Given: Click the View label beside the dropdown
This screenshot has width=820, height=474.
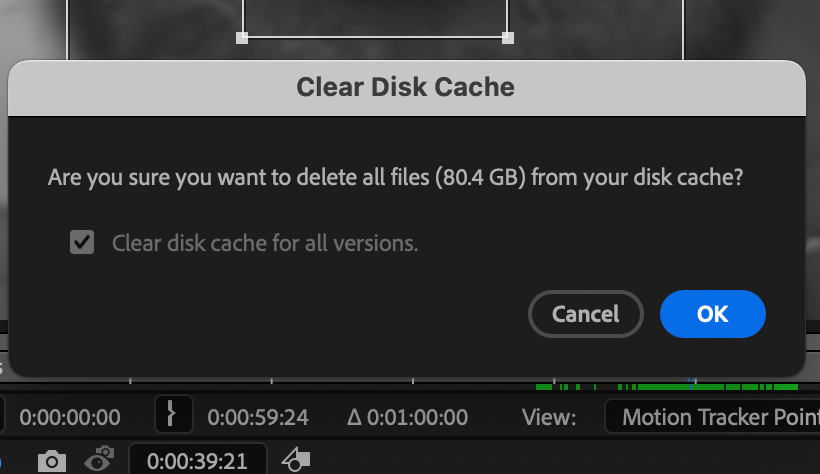Looking at the screenshot, I should 549,417.
